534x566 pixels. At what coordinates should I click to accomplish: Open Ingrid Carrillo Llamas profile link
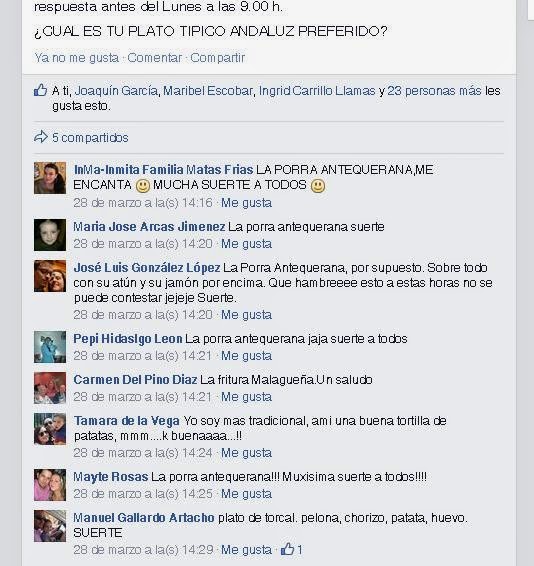(317, 91)
